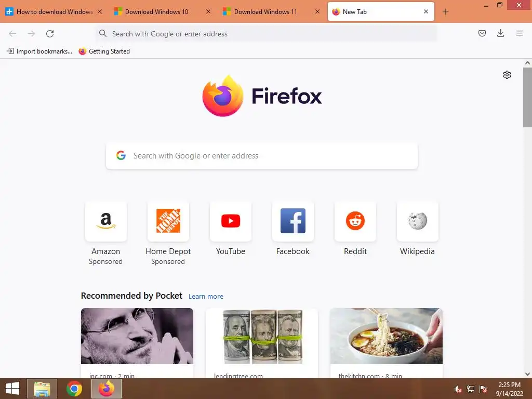This screenshot has width=532, height=399.
Task: Click the muted volume tray icon
Action: (458, 389)
